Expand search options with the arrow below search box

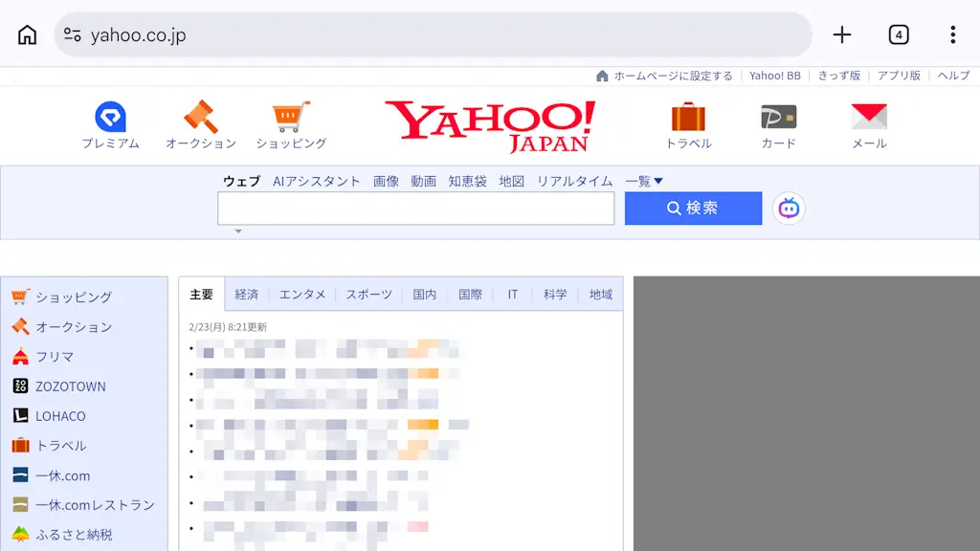tap(237, 231)
